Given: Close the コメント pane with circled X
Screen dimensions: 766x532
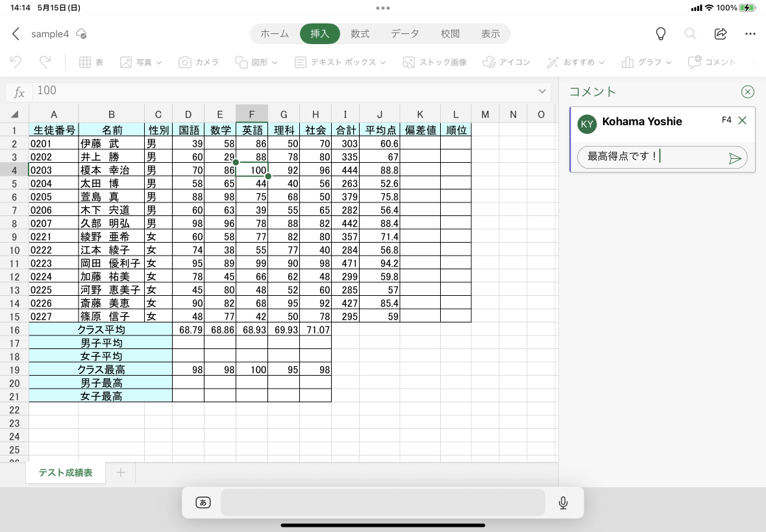Looking at the screenshot, I should [747, 91].
